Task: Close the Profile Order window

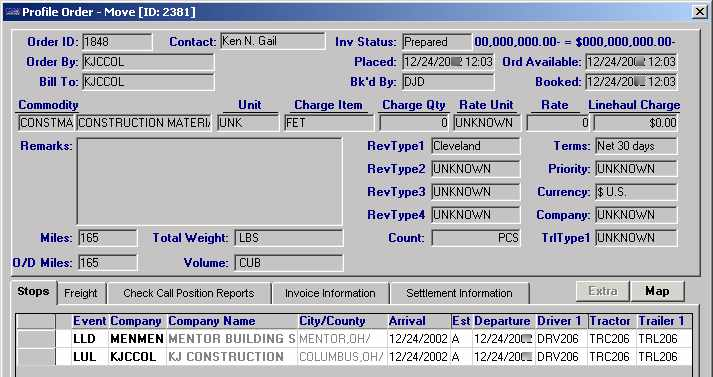Action: click(x=700, y=12)
